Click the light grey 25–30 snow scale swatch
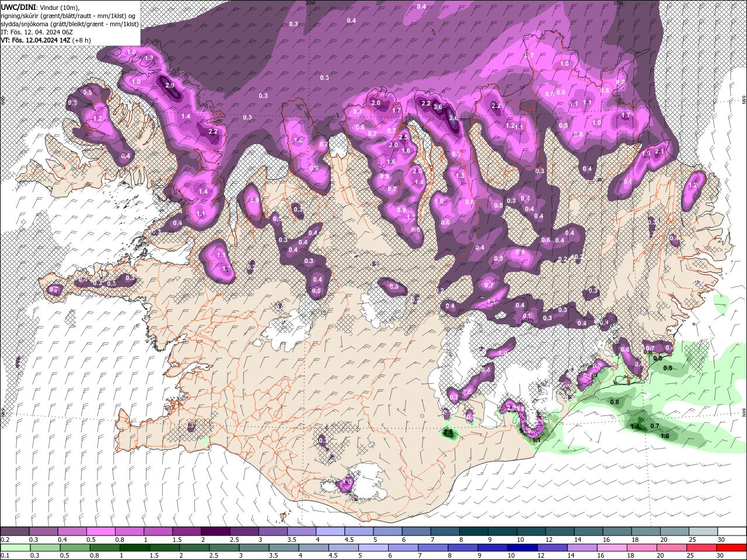Screen dimensions: 747x560 click(x=703, y=531)
